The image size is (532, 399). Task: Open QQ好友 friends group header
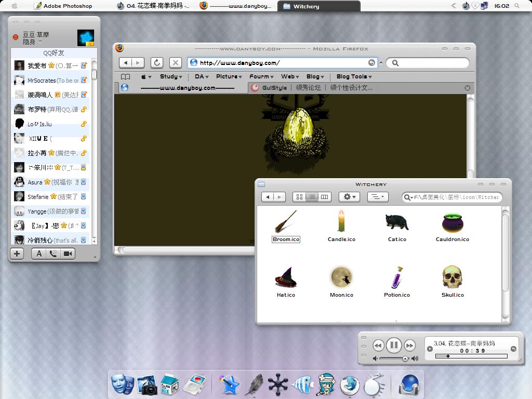coord(54,53)
